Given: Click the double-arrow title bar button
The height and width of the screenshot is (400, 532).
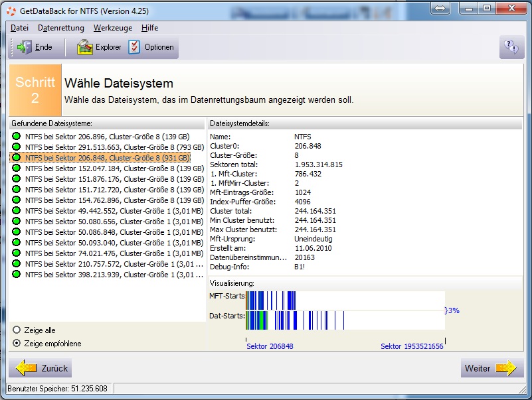Looking at the screenshot, I should pos(440,8).
